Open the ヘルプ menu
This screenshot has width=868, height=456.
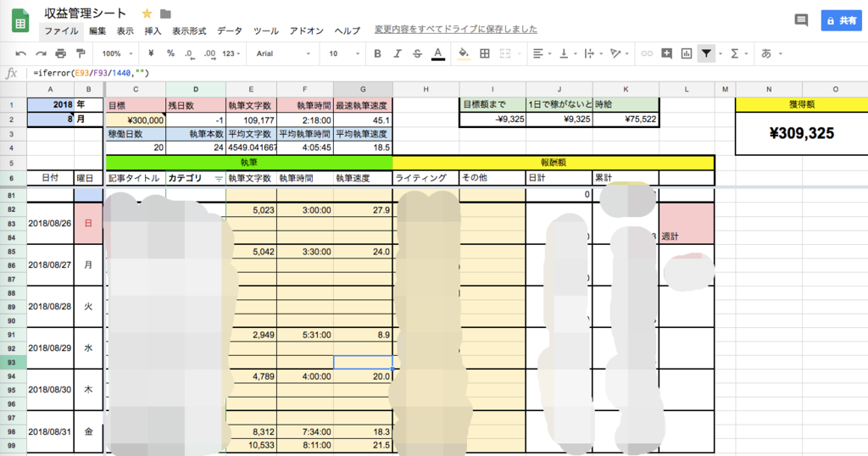348,31
